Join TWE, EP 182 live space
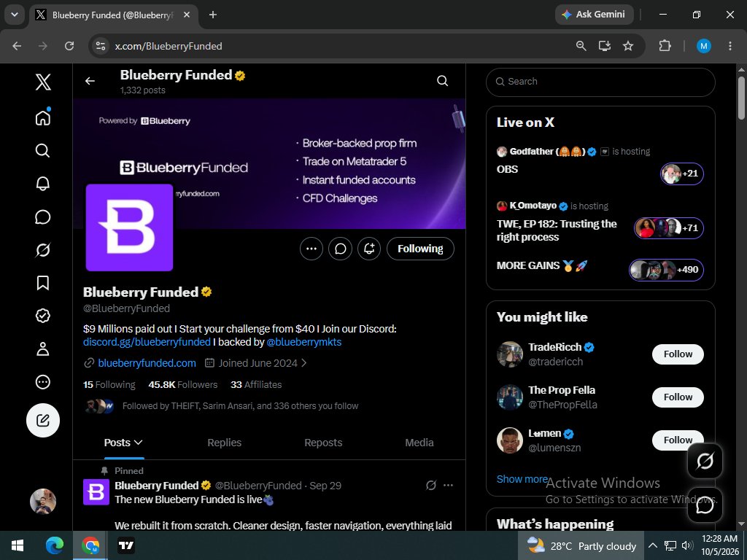747x560 pixels. tap(668, 227)
